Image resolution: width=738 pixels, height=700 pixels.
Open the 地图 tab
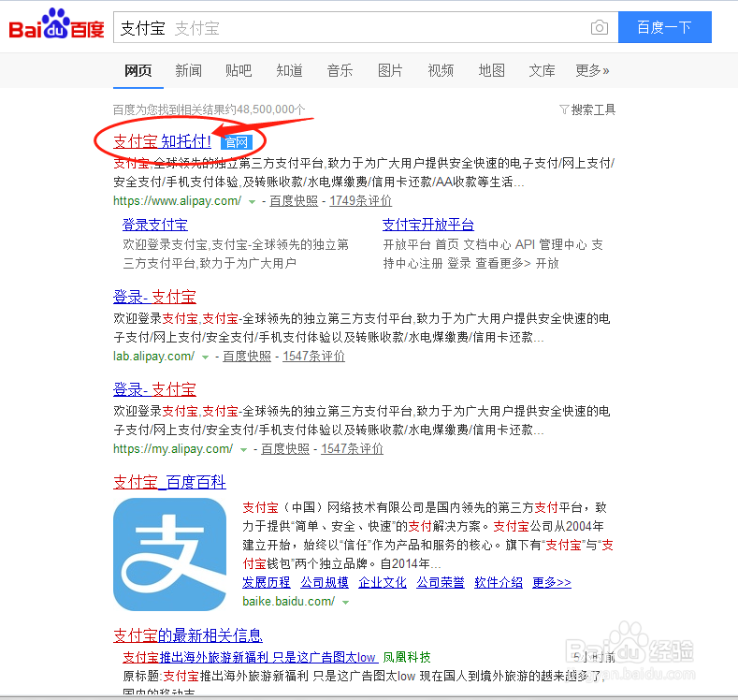coord(491,70)
